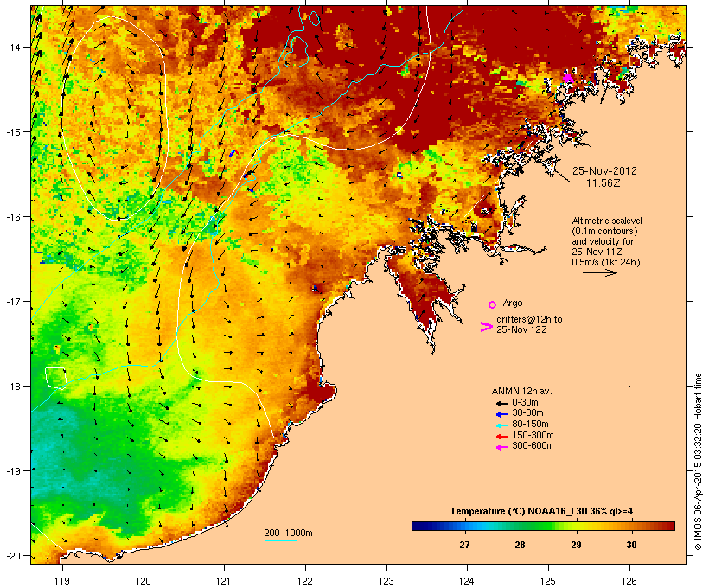Click the time label 11:56Z

point(604,183)
